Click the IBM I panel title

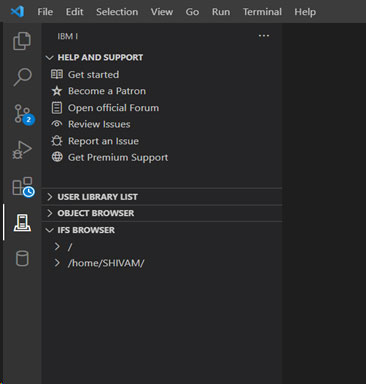[x=68, y=36]
